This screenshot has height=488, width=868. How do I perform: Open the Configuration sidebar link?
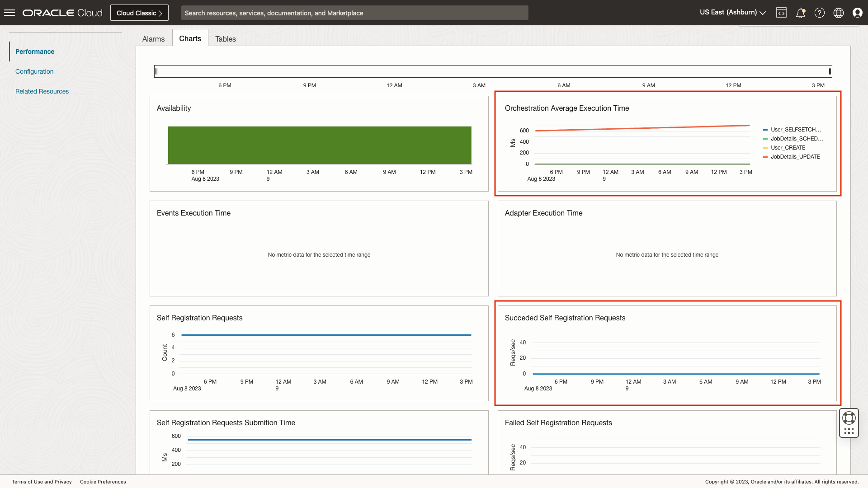tap(34, 71)
